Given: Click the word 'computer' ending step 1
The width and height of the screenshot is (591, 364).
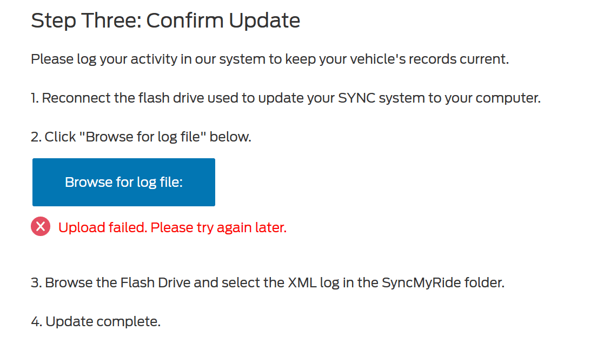Looking at the screenshot, I should tap(508, 98).
